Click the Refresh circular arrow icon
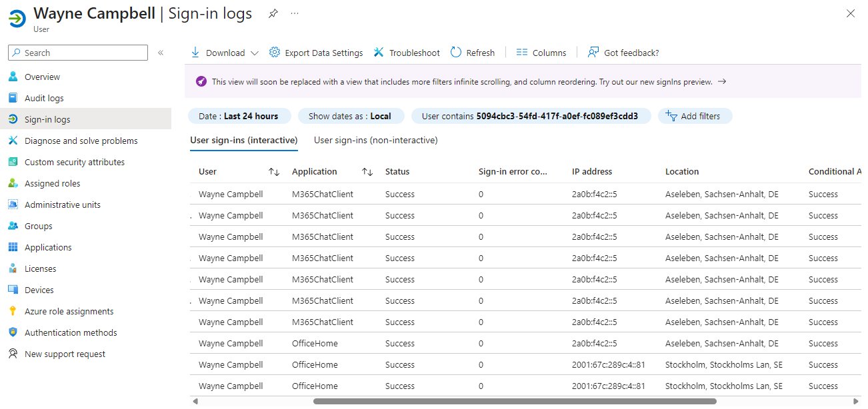Viewport: 868px width, 409px height. click(x=456, y=53)
